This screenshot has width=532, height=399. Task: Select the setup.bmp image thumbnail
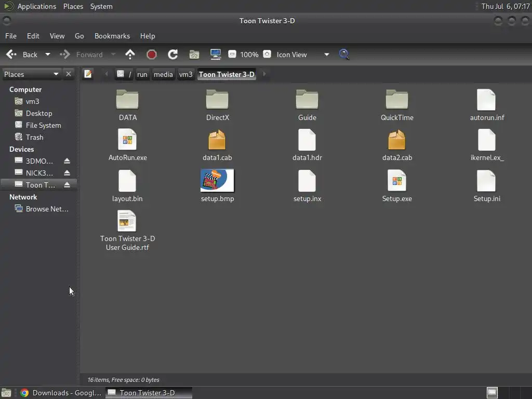[x=217, y=180]
